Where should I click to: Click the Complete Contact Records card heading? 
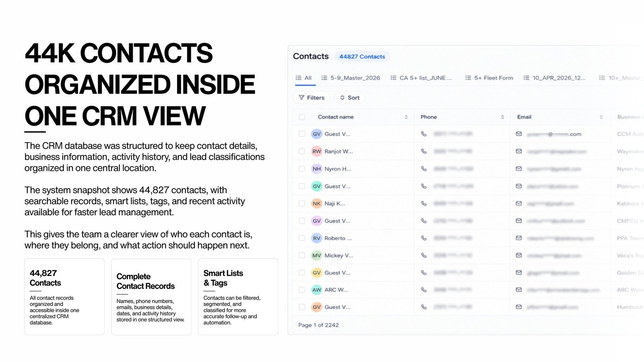click(x=145, y=281)
